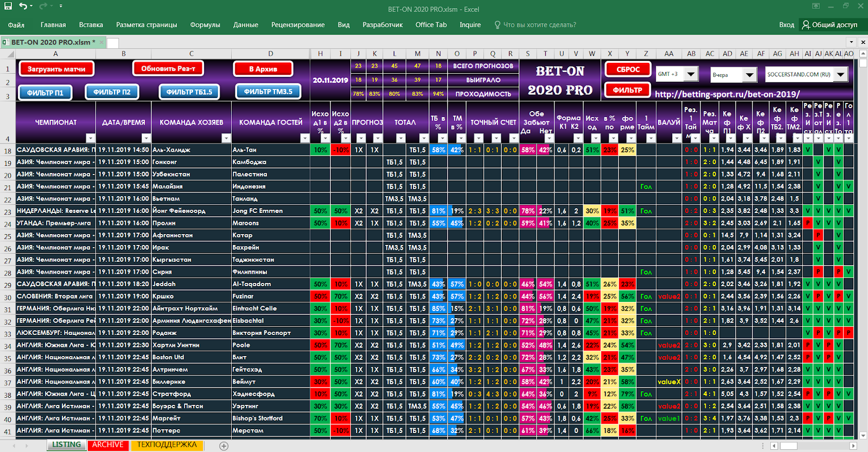868x452 pixels.
Task: Select the LISTING sheet tab
Action: [66, 445]
